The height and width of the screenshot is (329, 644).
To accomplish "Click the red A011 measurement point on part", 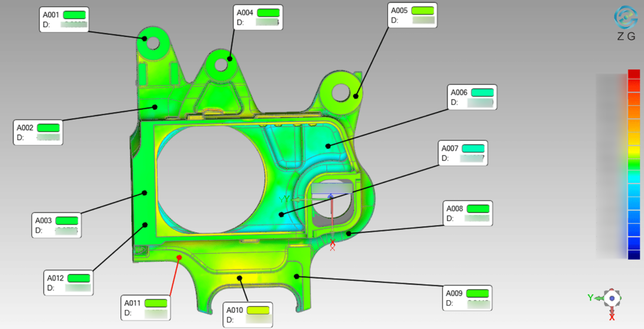I will pyautogui.click(x=179, y=258).
